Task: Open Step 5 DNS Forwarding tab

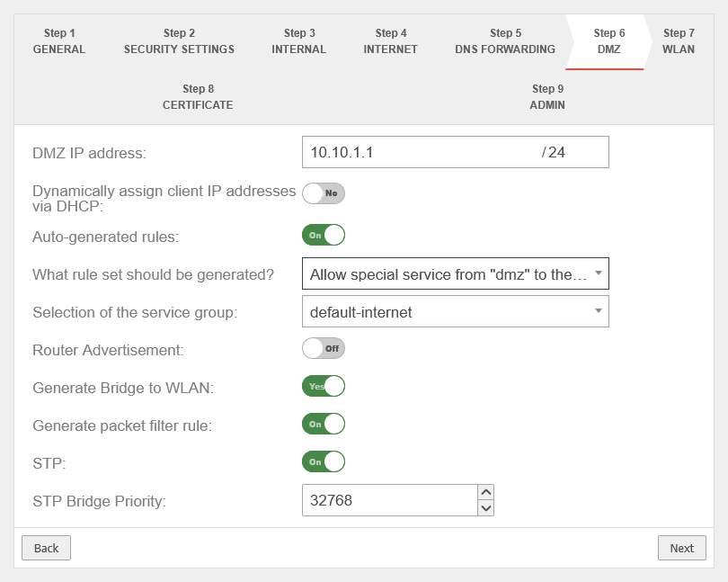Action: click(x=505, y=41)
